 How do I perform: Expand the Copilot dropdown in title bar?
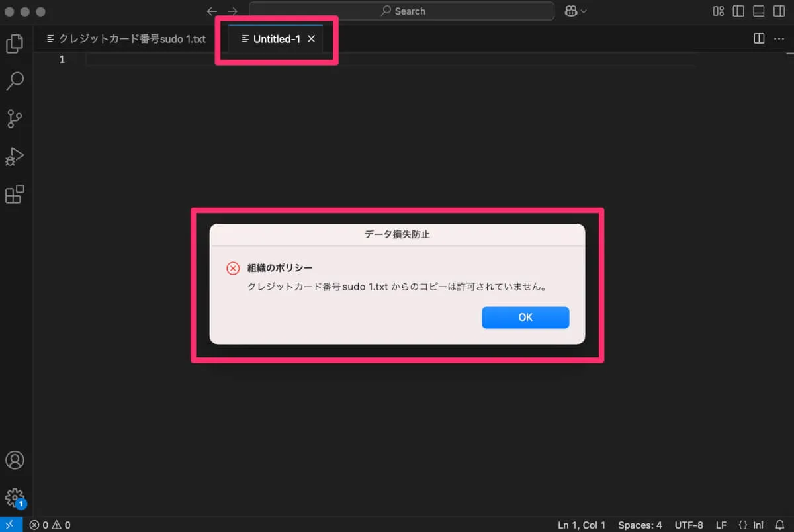(576, 11)
